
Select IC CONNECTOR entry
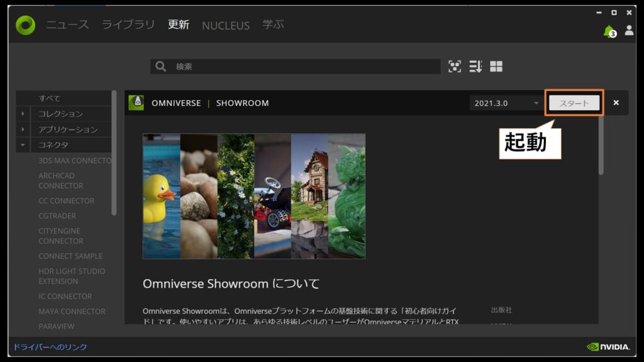click(x=65, y=297)
